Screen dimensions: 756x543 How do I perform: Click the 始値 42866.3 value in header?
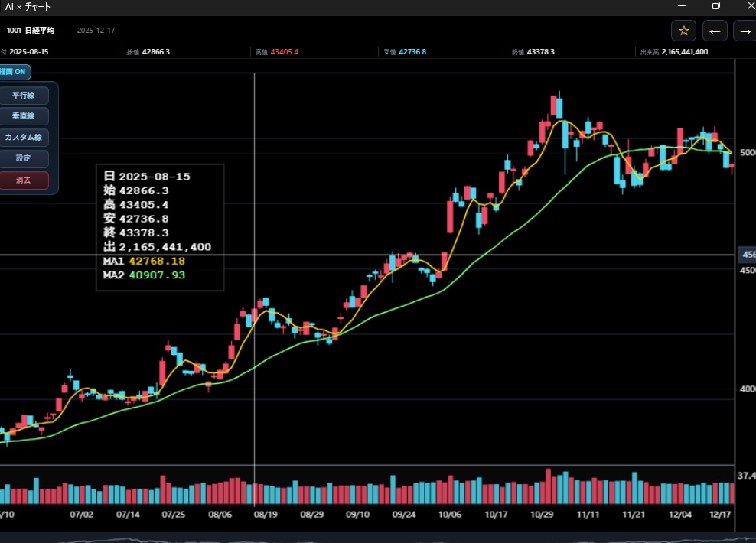(x=148, y=51)
